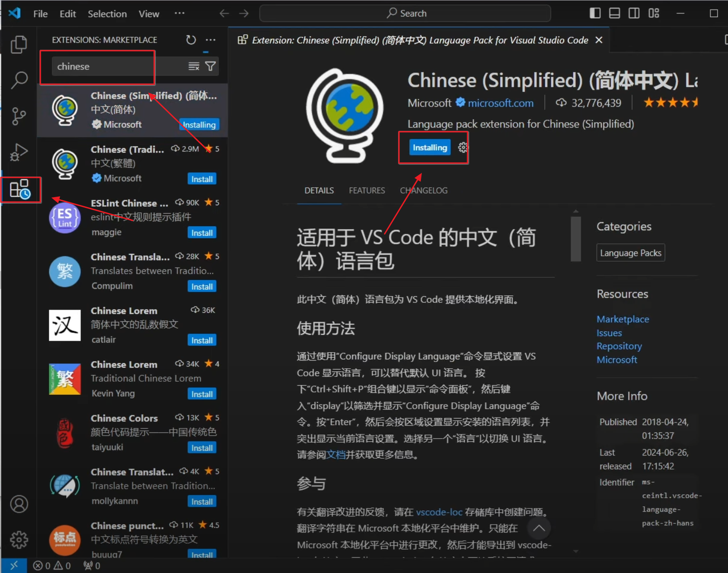Image resolution: width=728 pixels, height=573 pixels.
Task: Click the details page vertical scrollbar thumb
Action: click(576, 238)
